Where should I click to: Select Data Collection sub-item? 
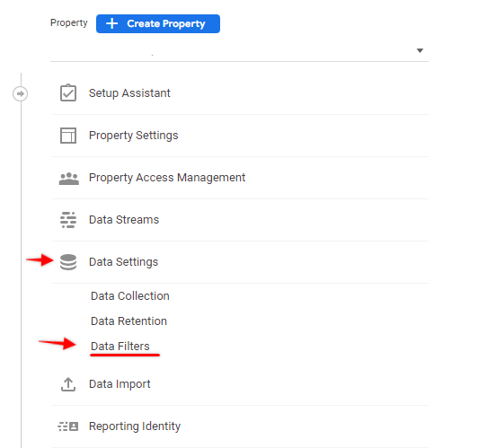click(130, 296)
